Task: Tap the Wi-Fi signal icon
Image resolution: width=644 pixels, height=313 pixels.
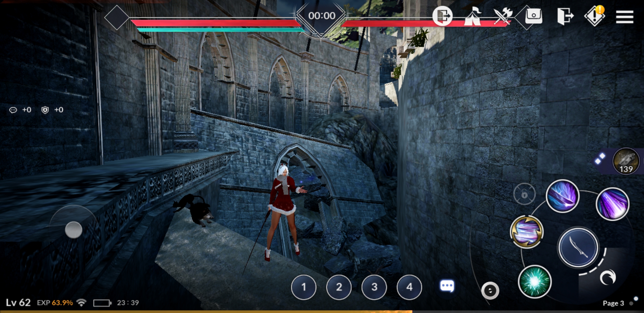Action: click(x=82, y=303)
